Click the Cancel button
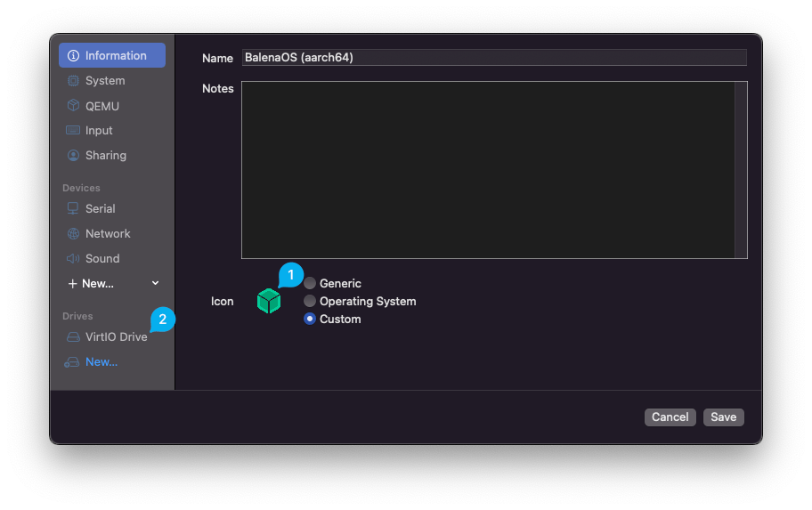Image resolution: width=812 pixels, height=510 pixels. (670, 417)
